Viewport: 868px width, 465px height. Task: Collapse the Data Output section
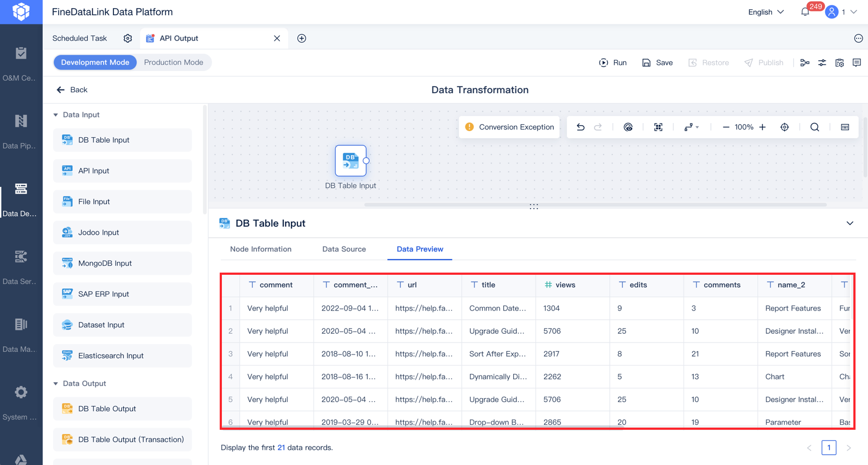(56, 384)
